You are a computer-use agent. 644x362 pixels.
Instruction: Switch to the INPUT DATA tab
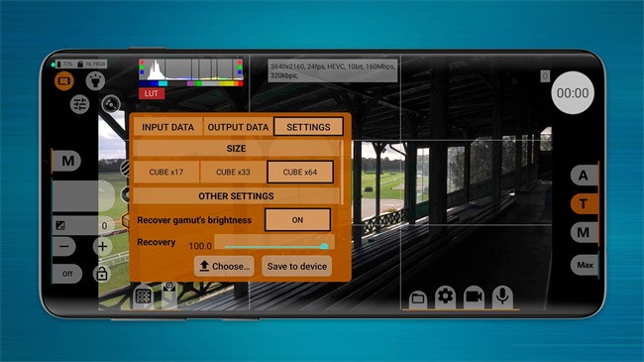point(168,127)
